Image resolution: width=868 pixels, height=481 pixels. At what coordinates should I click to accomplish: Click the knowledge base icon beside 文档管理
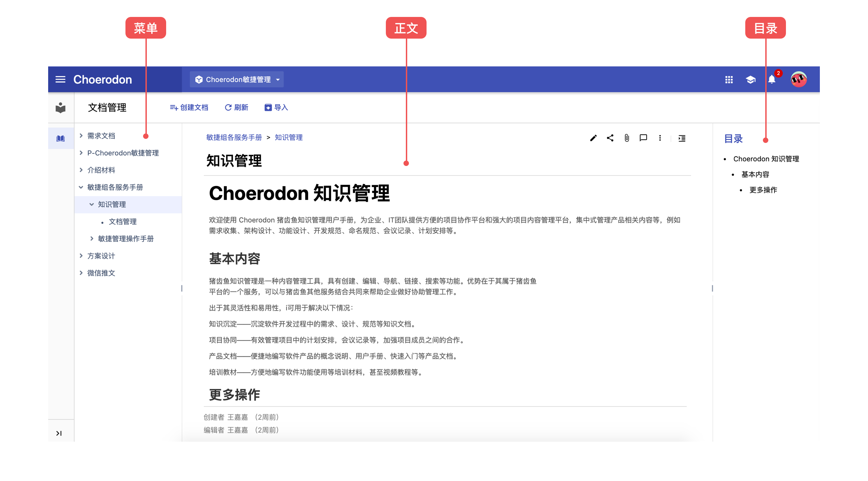point(60,107)
